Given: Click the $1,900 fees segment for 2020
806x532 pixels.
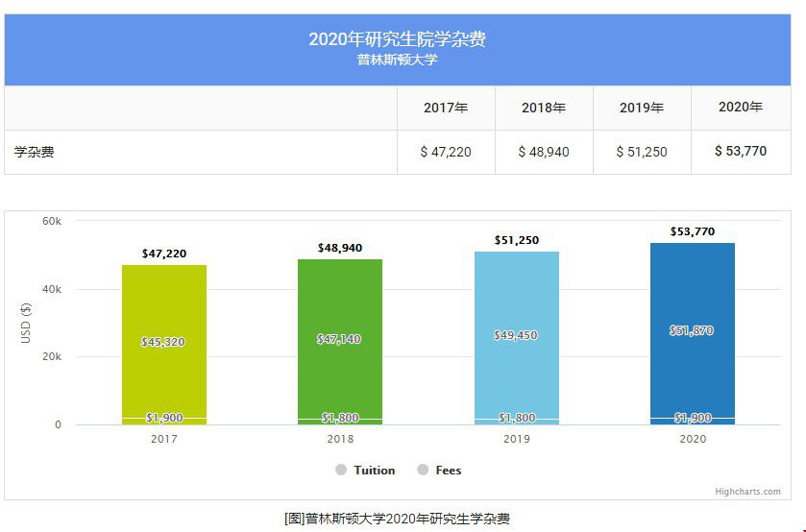Looking at the screenshot, I should (693, 422).
